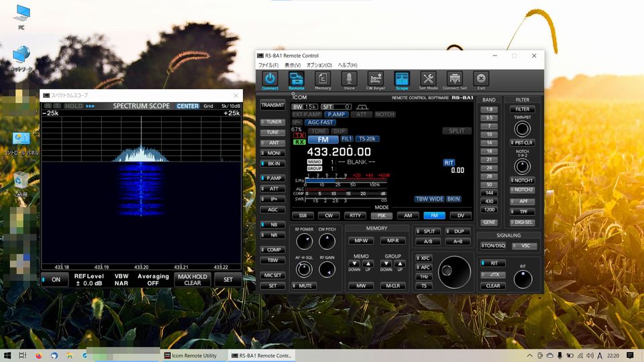Screen dimensions: 644x362
Task: Open the PC desktop icon
Action: click(21, 16)
